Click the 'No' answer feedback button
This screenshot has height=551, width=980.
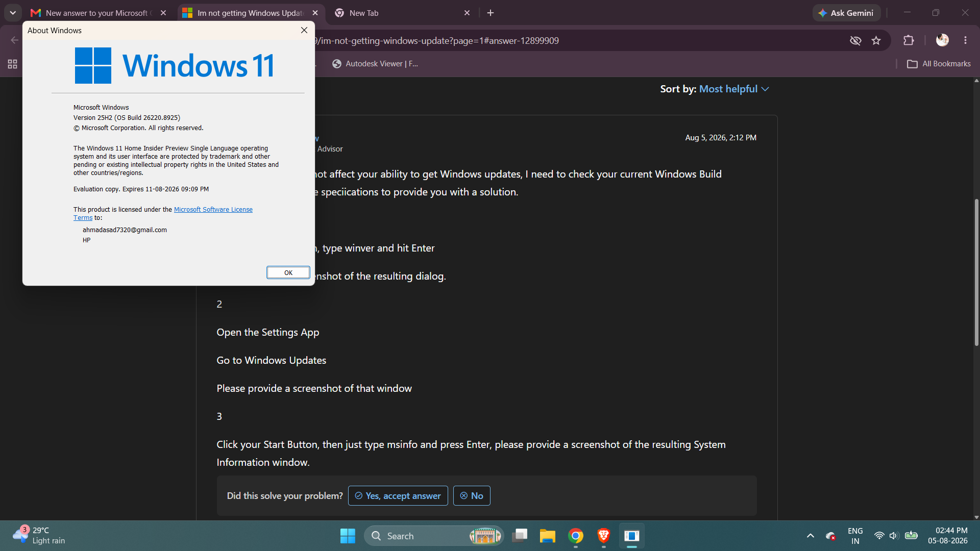tap(472, 496)
